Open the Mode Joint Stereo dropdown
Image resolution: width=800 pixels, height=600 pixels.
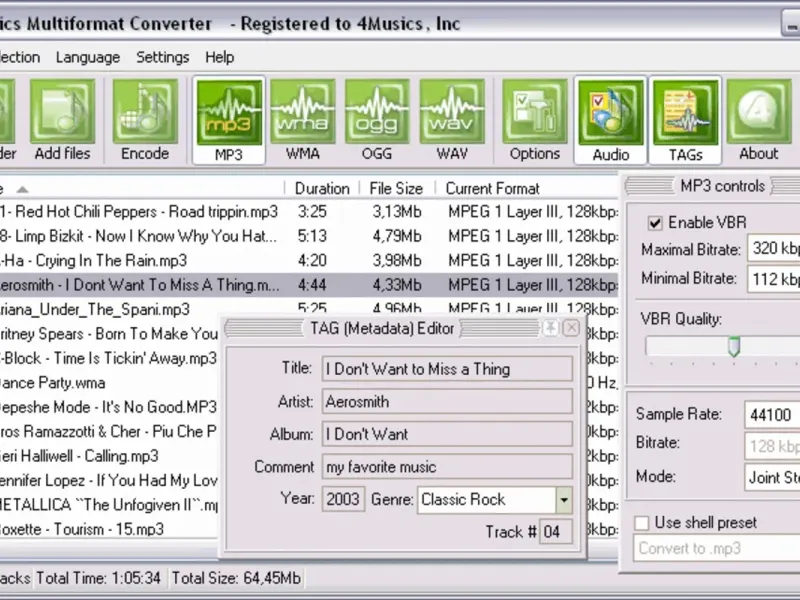click(x=772, y=478)
